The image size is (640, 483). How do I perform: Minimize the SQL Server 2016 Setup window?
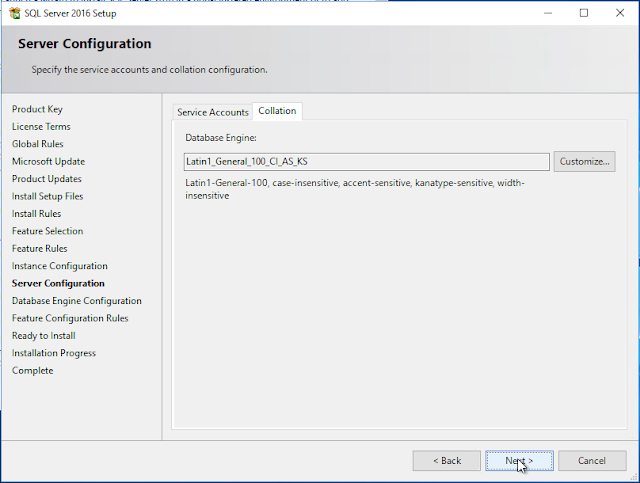(x=548, y=13)
